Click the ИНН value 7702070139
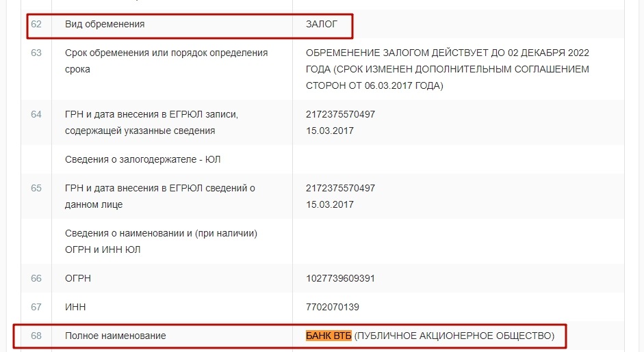The image size is (644, 352). pos(333,308)
